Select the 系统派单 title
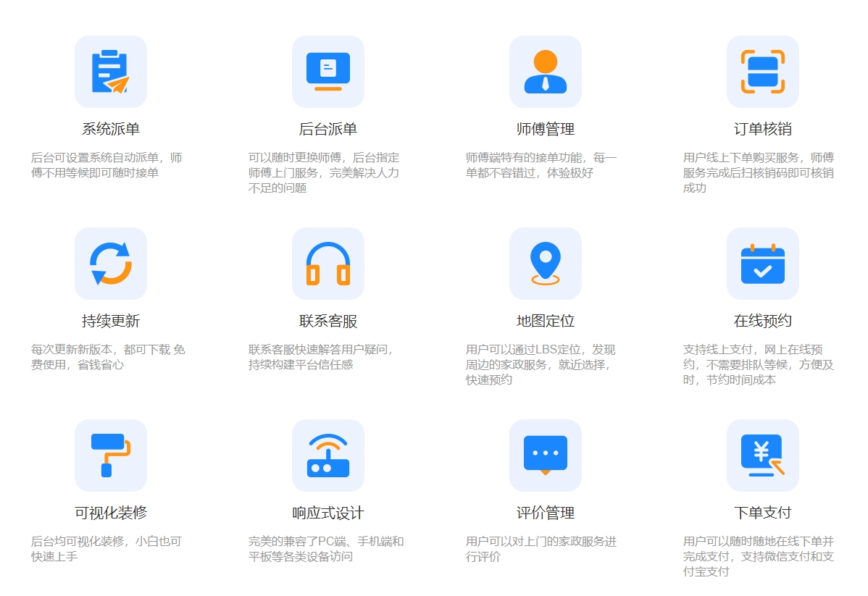 [x=111, y=129]
